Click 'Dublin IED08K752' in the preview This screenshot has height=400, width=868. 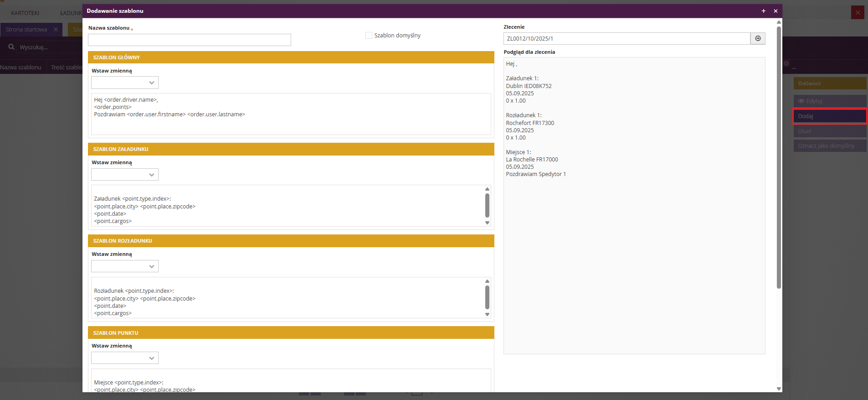tap(529, 86)
